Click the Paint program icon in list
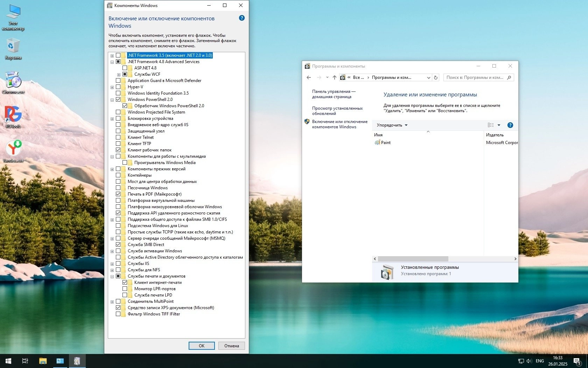 [377, 143]
